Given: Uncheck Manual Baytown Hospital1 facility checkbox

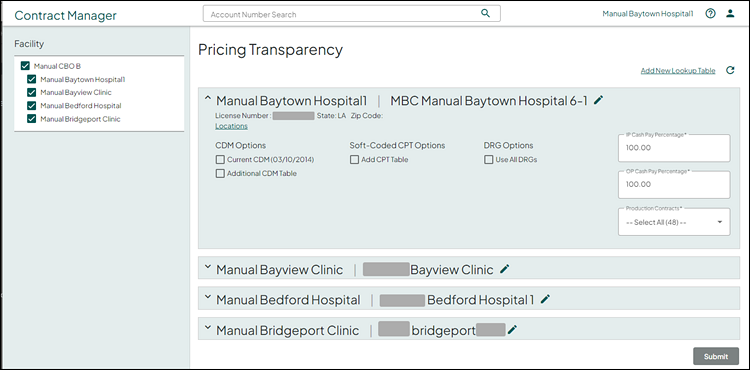Looking at the screenshot, I should tap(32, 79).
